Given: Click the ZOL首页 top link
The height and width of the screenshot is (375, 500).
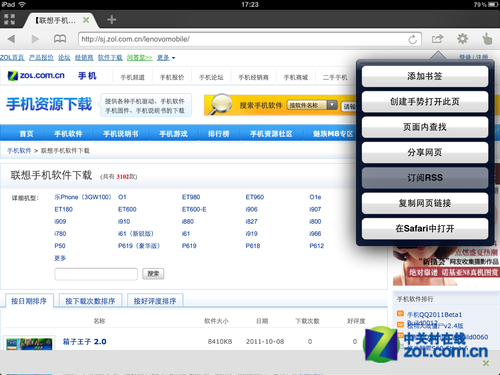Looking at the screenshot, I should click(12, 58).
